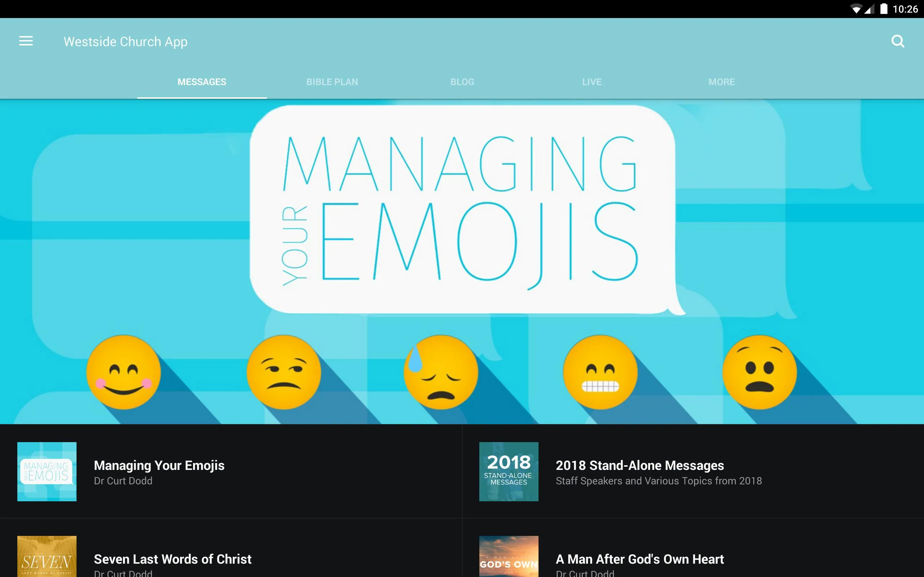Switch to the BLOG tab
924x577 pixels.
coord(462,81)
